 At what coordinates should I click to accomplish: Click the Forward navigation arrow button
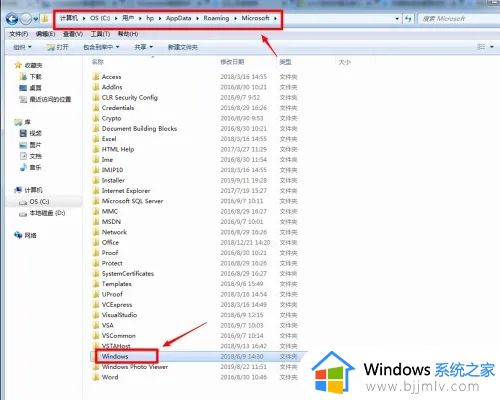(26, 19)
